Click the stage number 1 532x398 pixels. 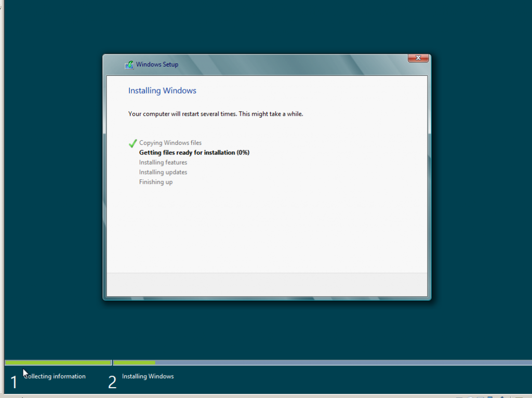point(14,382)
